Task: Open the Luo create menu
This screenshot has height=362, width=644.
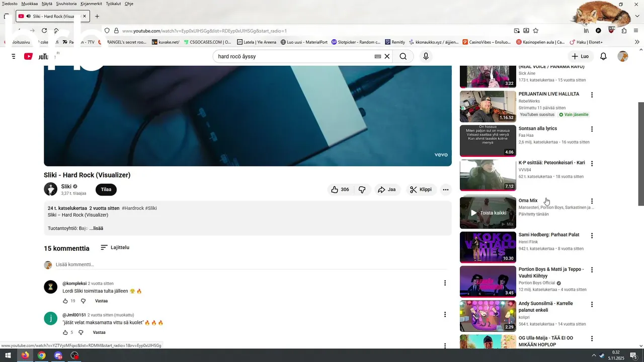Action: (x=580, y=56)
